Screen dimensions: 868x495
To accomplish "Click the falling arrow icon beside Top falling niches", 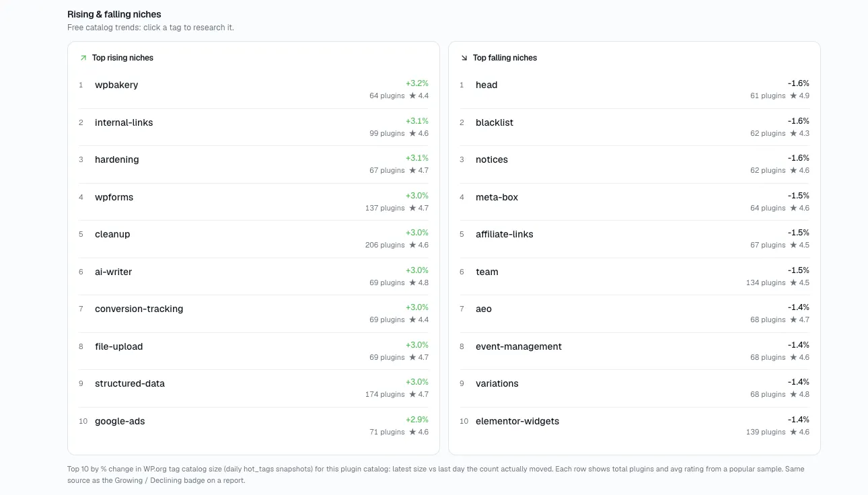I will click(464, 58).
